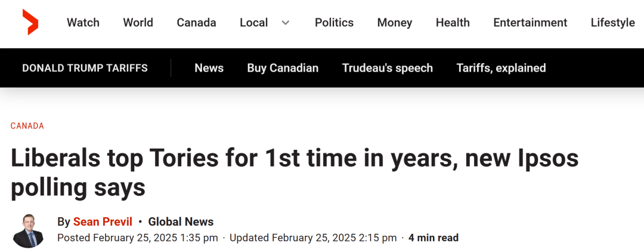Screen dimensions: 644x250
Task: Open author Sean Previl's profile link
Action: [103, 222]
